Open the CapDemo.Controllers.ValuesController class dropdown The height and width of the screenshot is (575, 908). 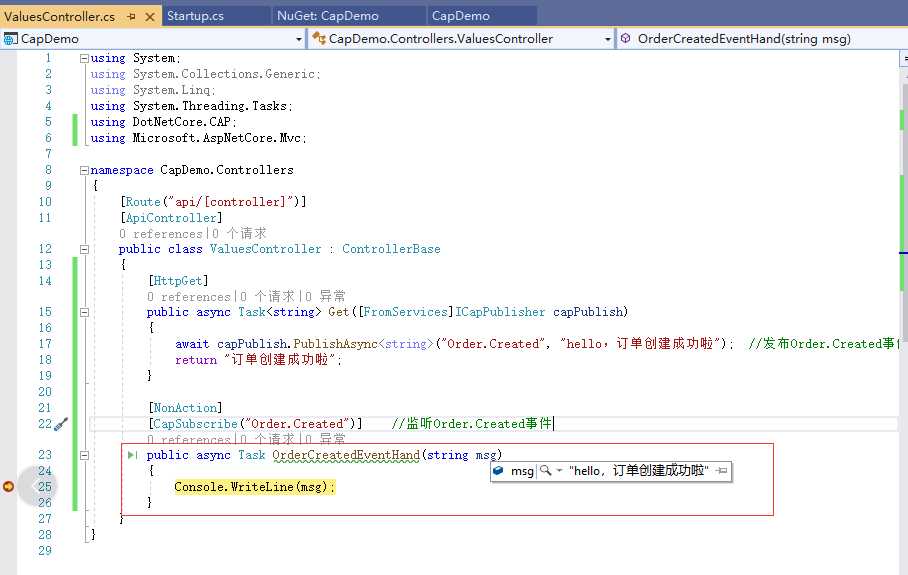tap(607, 39)
